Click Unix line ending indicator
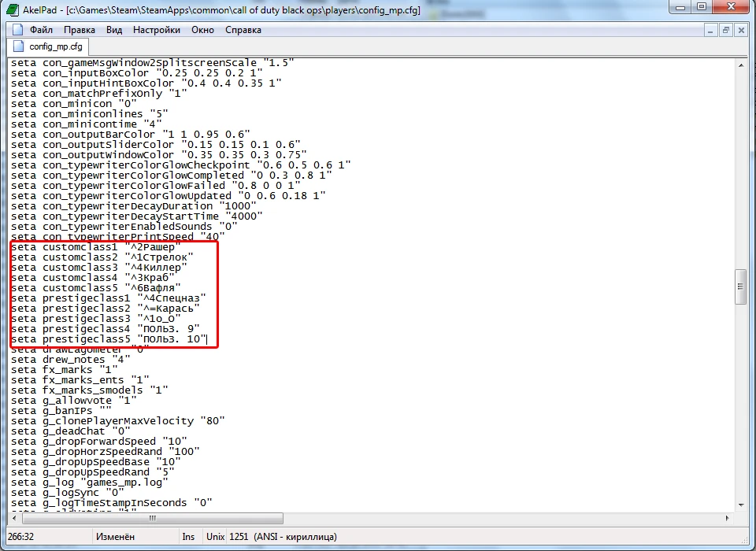 [x=216, y=537]
